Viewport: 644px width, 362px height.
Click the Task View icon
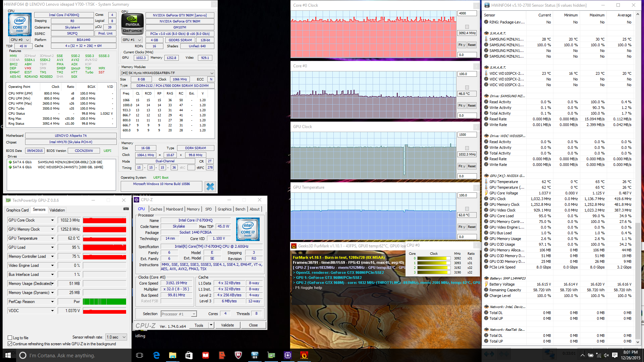[x=140, y=355]
